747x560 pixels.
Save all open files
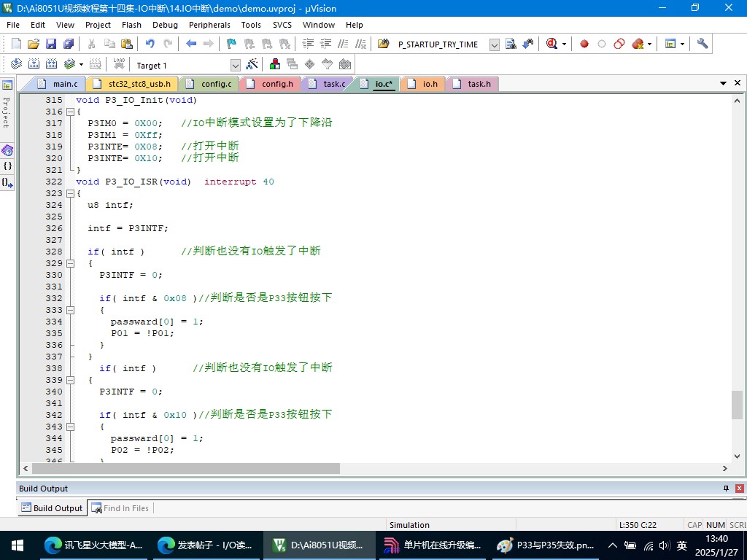(x=69, y=44)
